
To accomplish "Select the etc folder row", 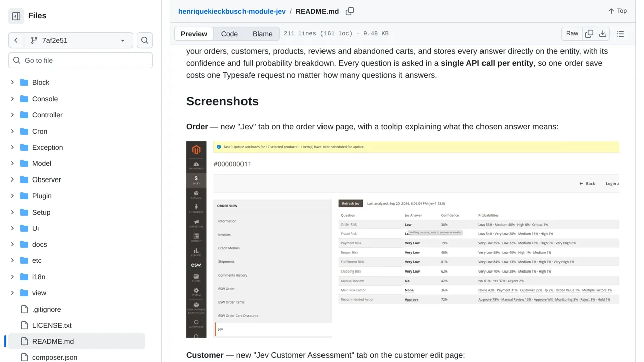I will click(x=76, y=260).
